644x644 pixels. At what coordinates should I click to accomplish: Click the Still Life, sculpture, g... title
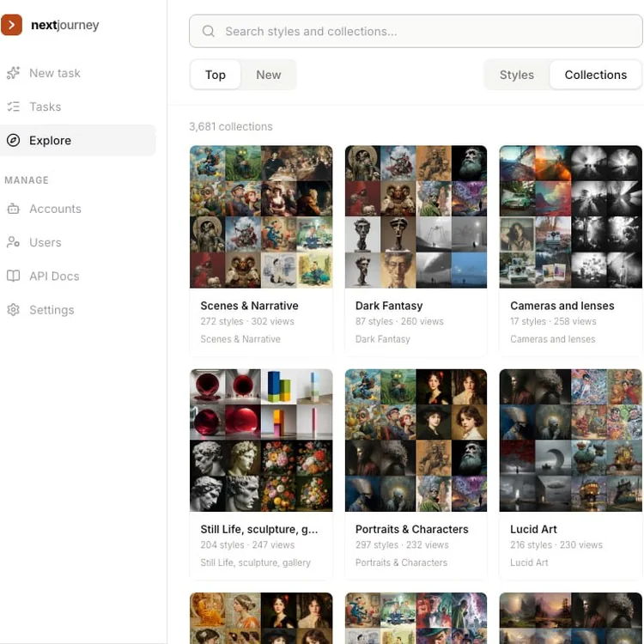pyautogui.click(x=259, y=529)
